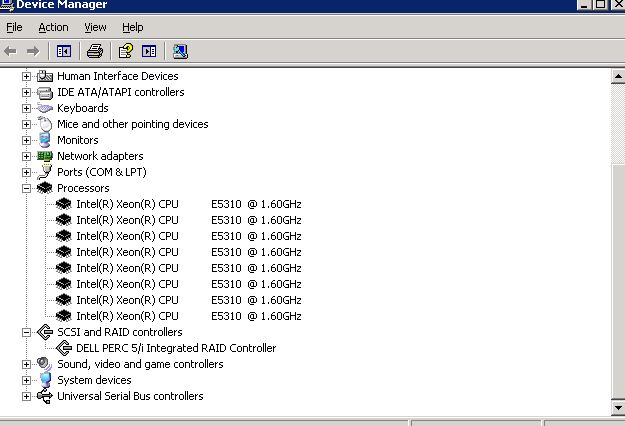The height and width of the screenshot is (426, 625).
Task: Expand the System devices node
Action: coord(26,380)
